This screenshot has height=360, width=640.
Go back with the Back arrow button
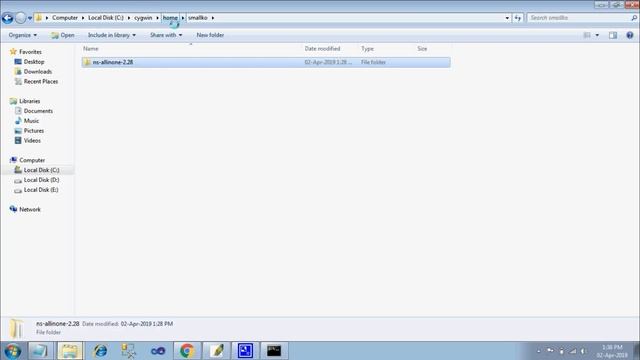(7, 18)
